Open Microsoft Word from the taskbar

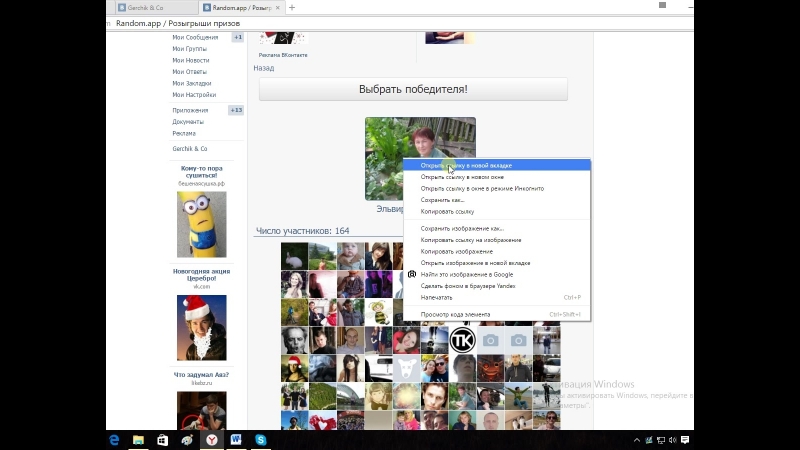pyautogui.click(x=237, y=440)
